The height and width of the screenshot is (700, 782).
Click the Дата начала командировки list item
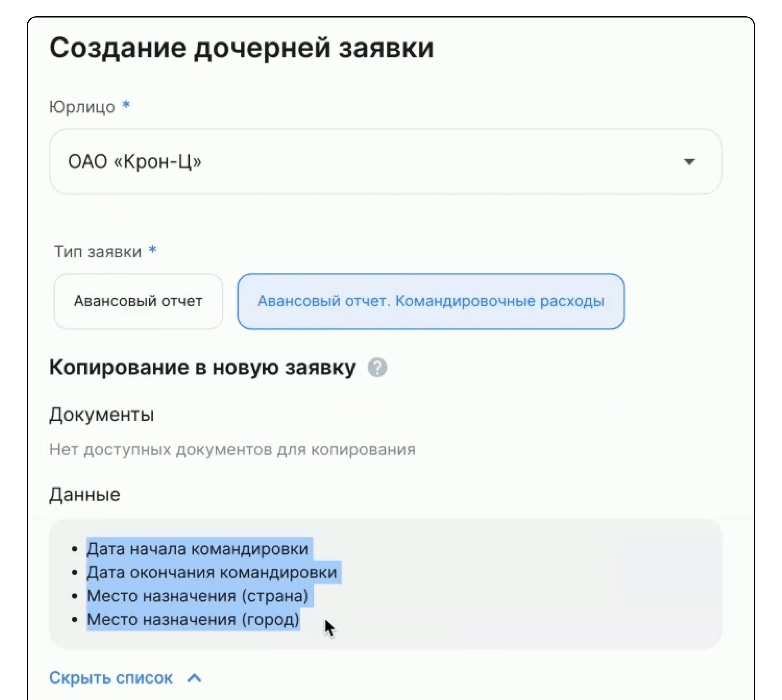pos(198,549)
